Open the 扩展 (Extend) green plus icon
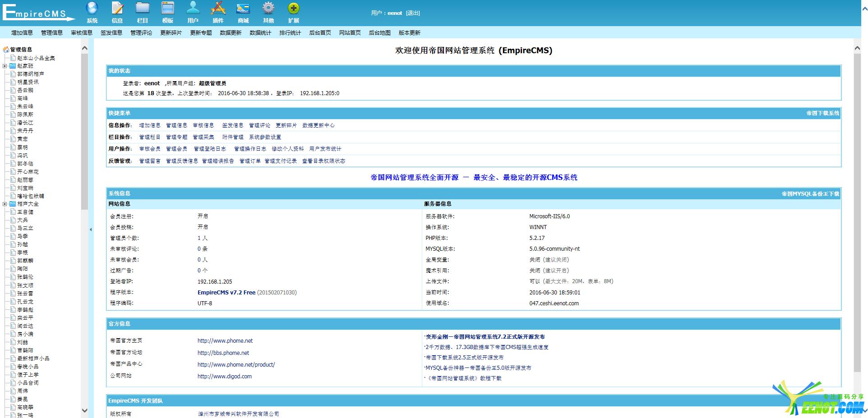This screenshot has height=418, width=868. point(294,9)
